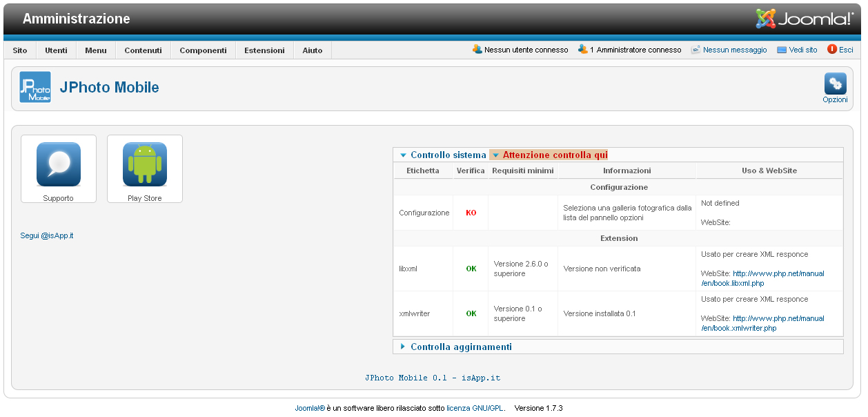This screenshot has height=417, width=868.
Task: Click the Esci logout link
Action: click(x=846, y=50)
